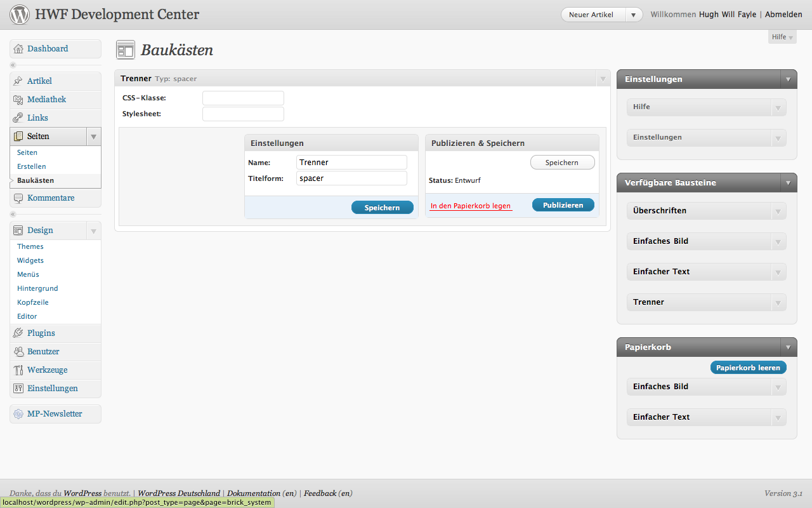Click the Abmelden logout link
This screenshot has width=812, height=508.
pos(783,15)
